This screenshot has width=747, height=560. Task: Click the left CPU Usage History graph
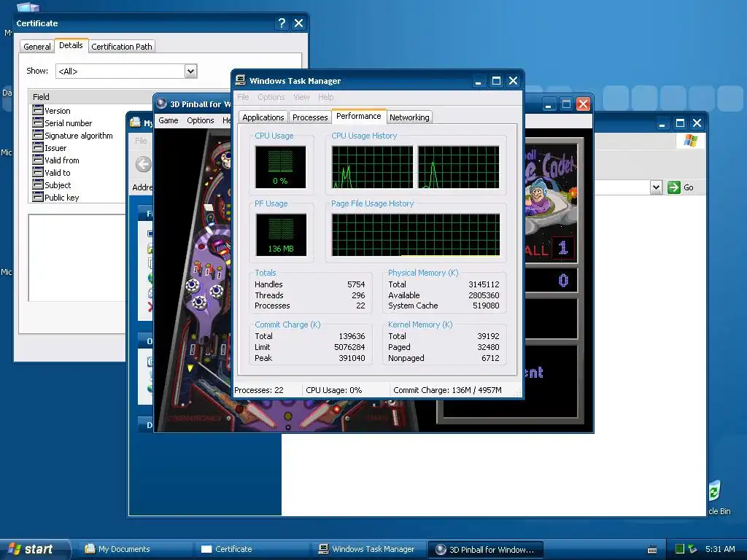[x=373, y=167]
